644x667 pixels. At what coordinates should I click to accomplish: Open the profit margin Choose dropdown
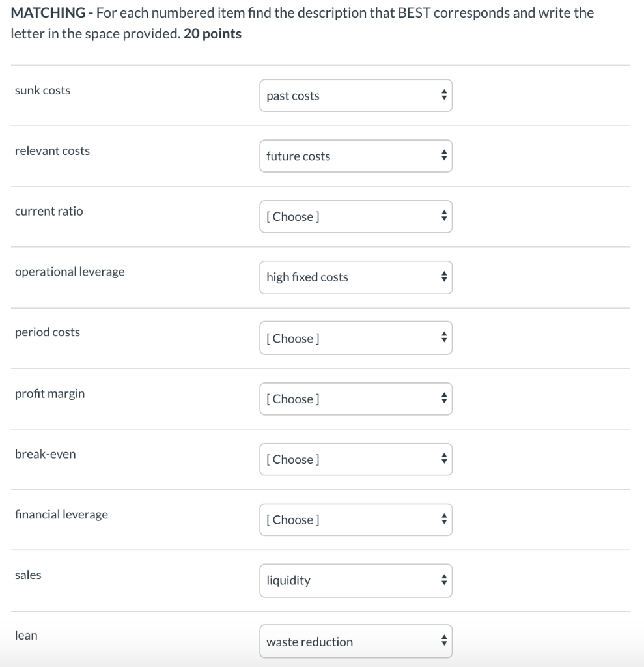[356, 399]
